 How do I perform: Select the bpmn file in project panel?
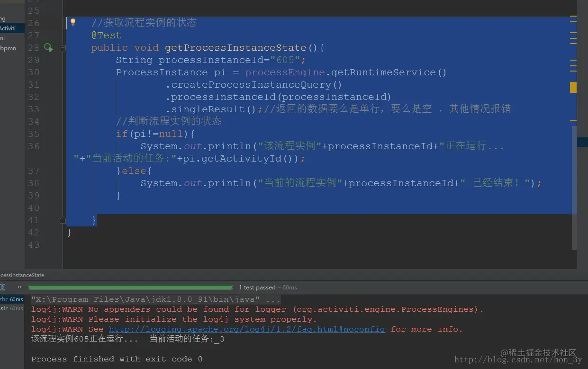[x=8, y=48]
